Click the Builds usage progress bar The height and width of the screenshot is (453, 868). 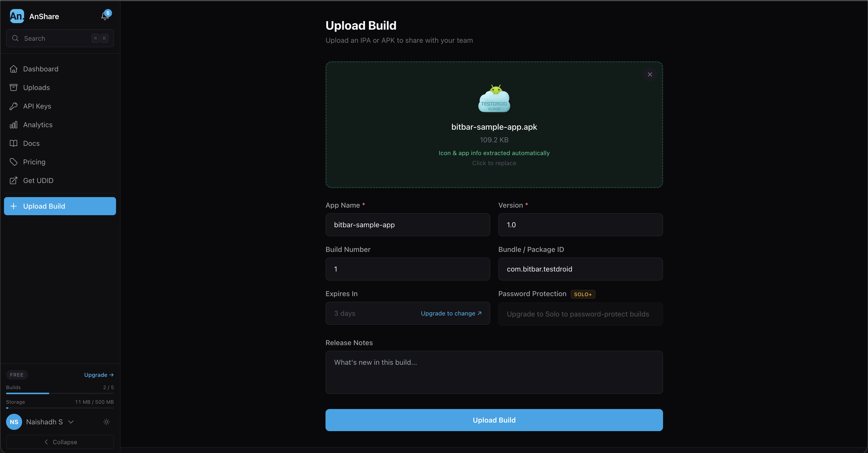point(60,393)
